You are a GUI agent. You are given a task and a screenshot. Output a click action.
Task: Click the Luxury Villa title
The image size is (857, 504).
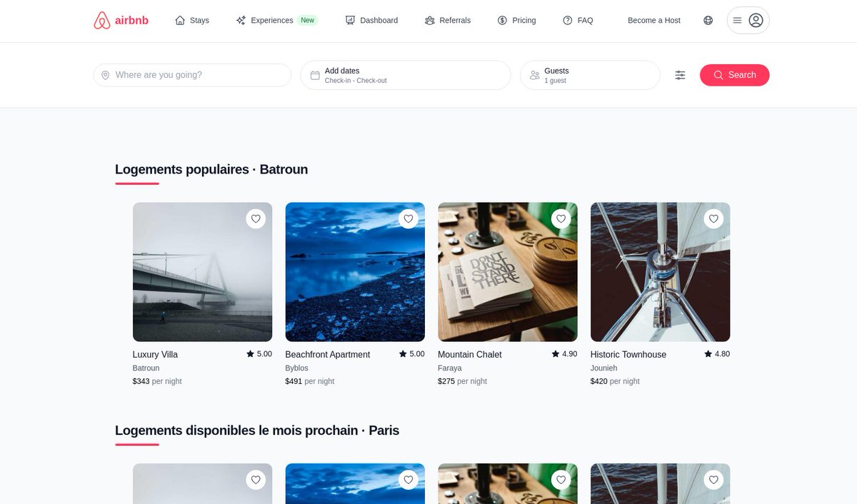point(155,355)
